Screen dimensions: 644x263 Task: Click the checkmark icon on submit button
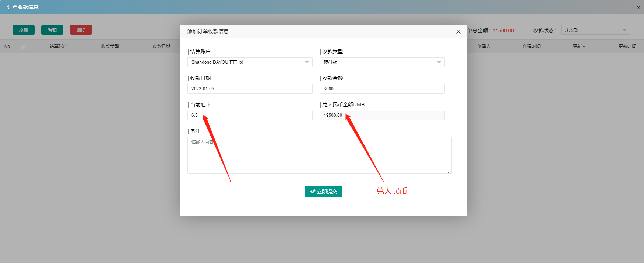pyautogui.click(x=313, y=192)
